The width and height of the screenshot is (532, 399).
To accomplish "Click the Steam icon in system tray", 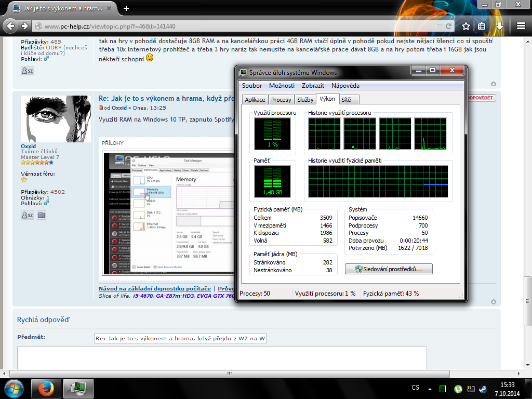I will 483,388.
